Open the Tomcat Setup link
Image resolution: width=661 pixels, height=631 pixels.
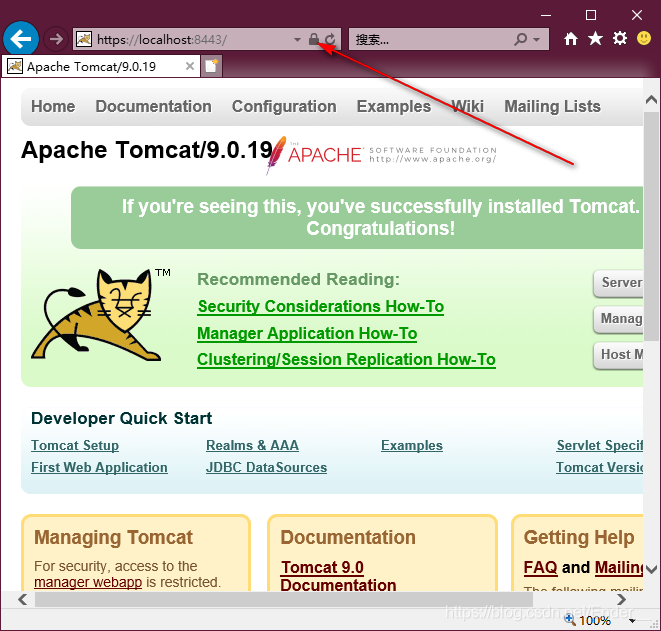[75, 446]
